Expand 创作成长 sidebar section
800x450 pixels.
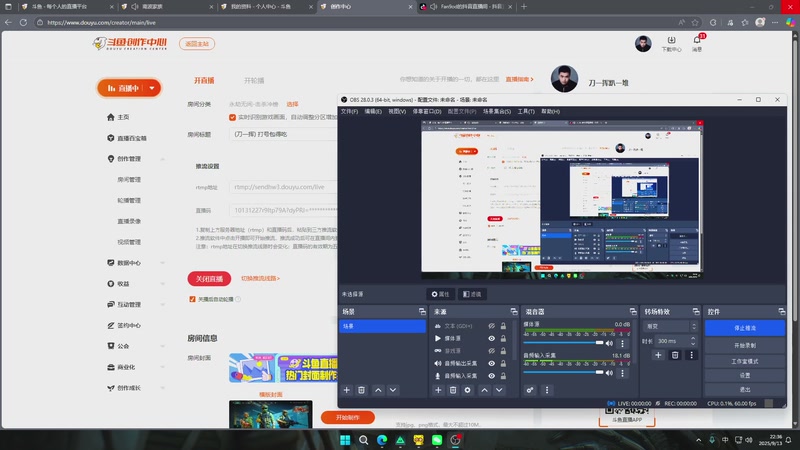pos(162,388)
